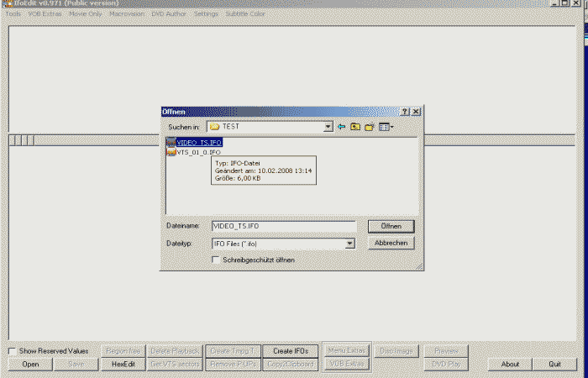Click the back arrow icon in dialog
Screen dimensions: 588x378
tap(342, 127)
